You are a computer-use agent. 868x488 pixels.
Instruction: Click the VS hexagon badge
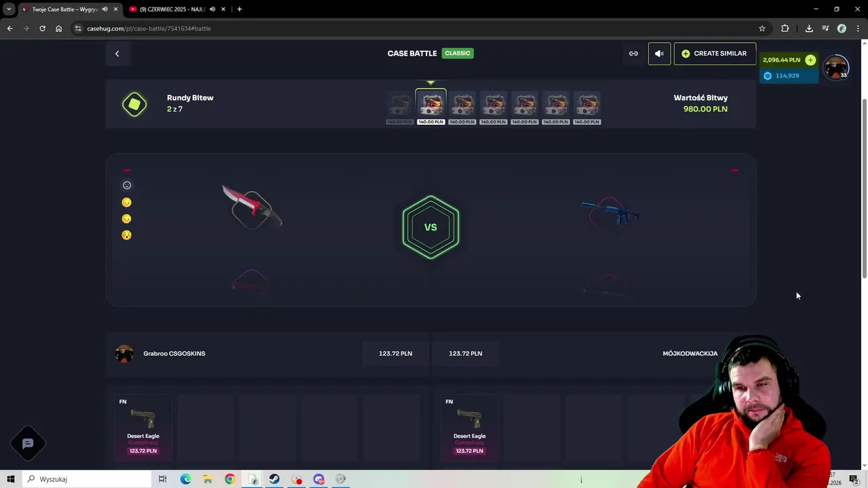(431, 227)
